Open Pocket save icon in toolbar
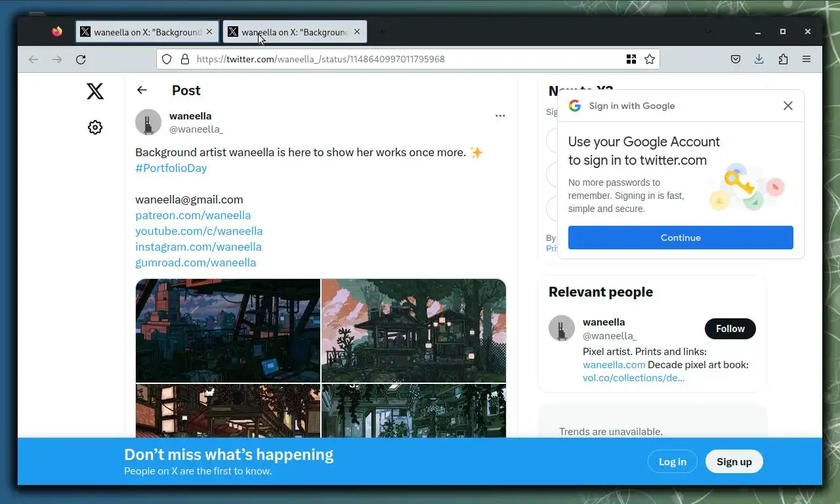 point(736,59)
